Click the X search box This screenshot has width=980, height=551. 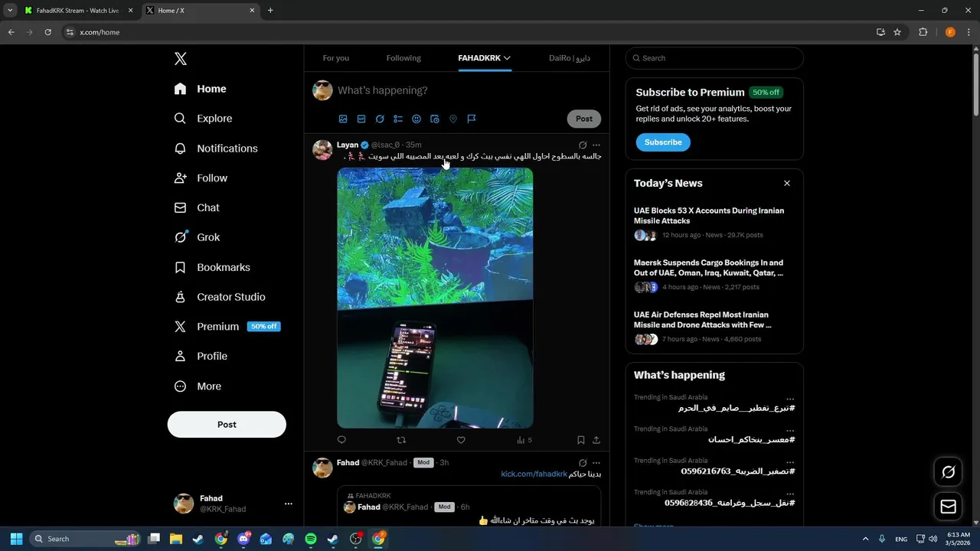[x=714, y=58]
